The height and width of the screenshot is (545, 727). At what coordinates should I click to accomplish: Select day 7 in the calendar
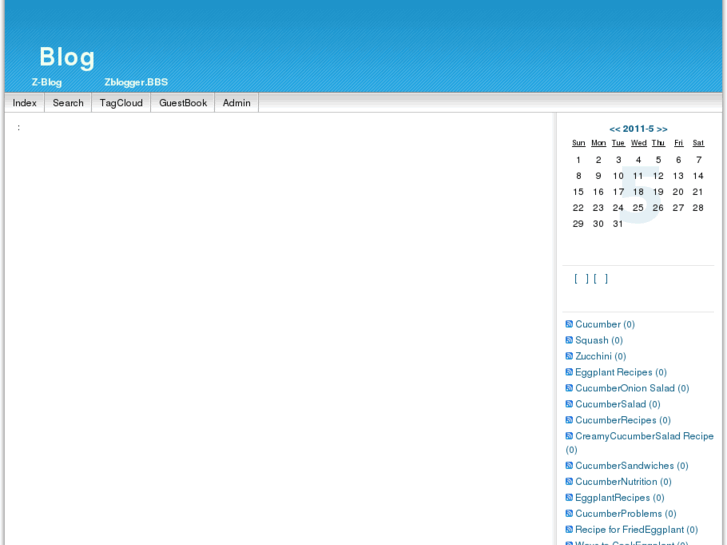(698, 160)
